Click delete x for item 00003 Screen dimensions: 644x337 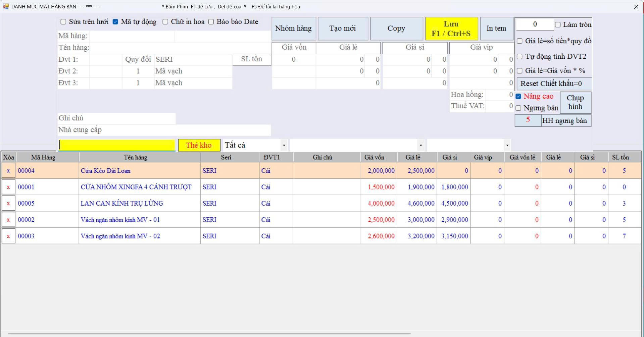[x=8, y=236]
